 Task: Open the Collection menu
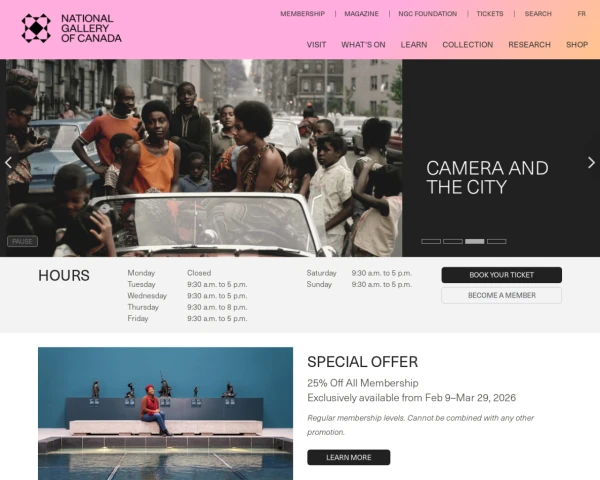click(x=468, y=45)
